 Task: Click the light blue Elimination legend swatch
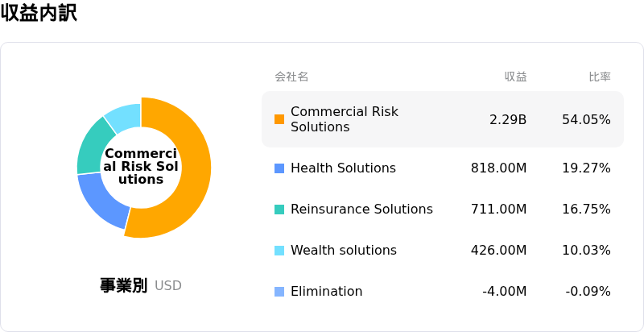(x=279, y=292)
